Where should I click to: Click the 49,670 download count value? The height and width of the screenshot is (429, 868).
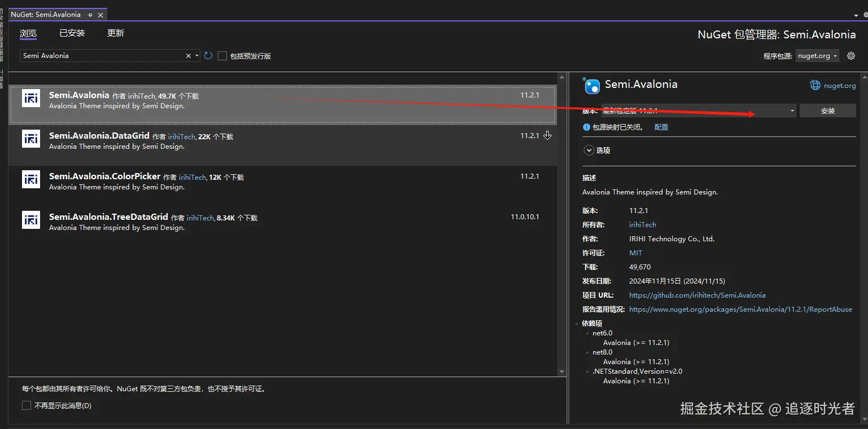point(640,267)
